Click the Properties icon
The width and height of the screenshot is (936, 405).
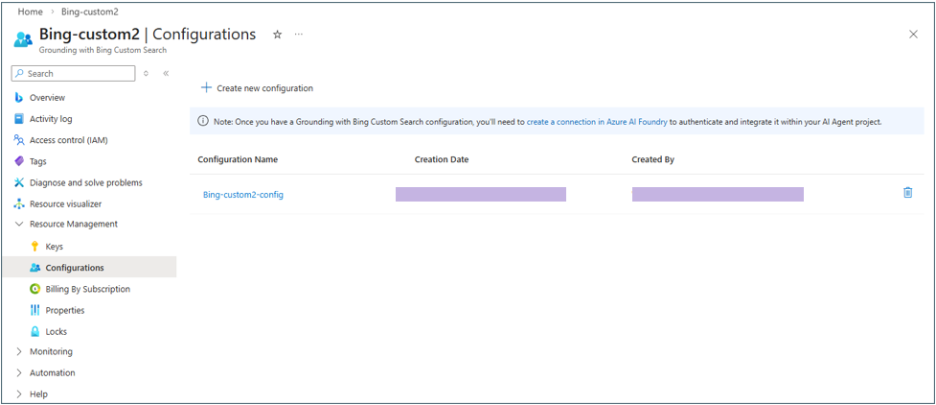35,311
